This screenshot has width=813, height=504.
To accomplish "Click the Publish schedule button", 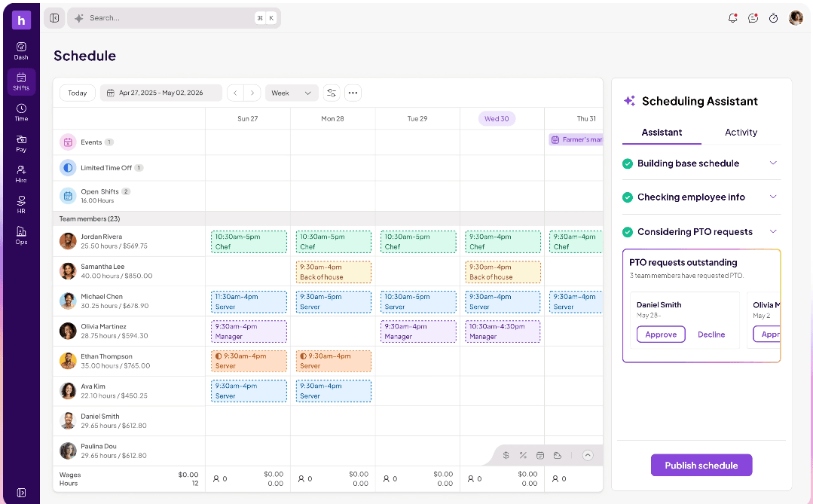I will click(x=701, y=465).
